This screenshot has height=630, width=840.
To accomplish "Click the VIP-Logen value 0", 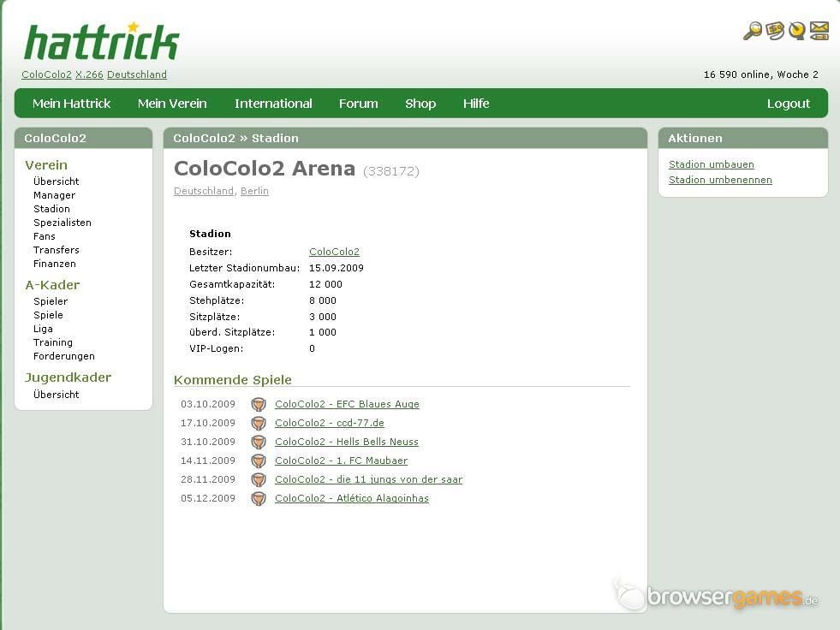I will pos(312,348).
